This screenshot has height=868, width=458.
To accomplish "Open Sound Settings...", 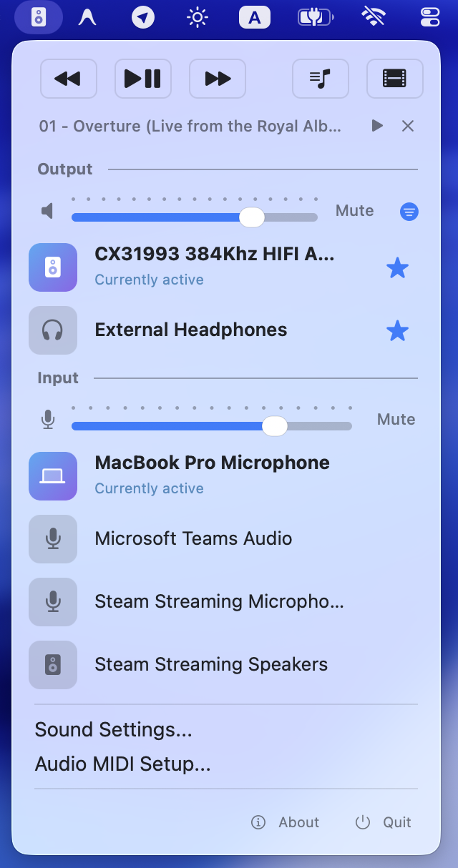I will coord(114,729).
